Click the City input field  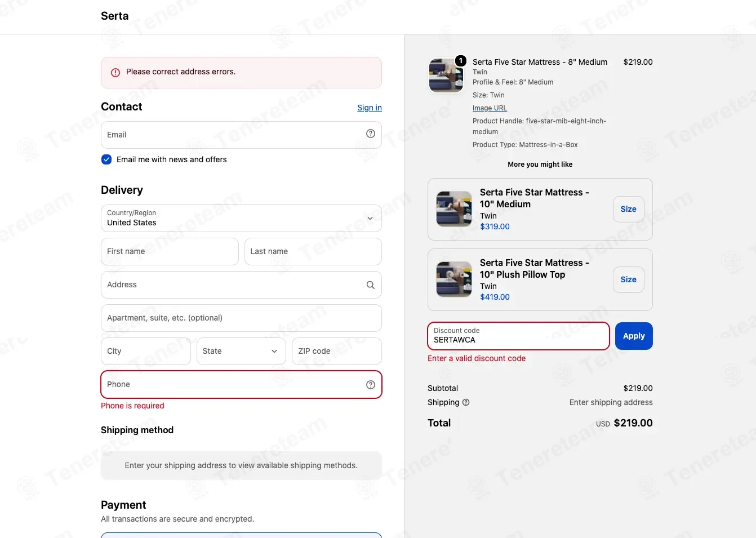(146, 351)
